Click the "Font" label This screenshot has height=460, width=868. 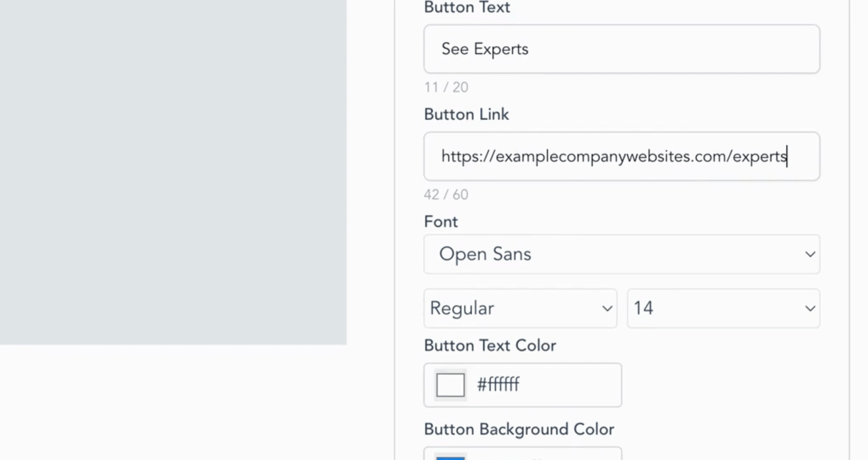441,222
